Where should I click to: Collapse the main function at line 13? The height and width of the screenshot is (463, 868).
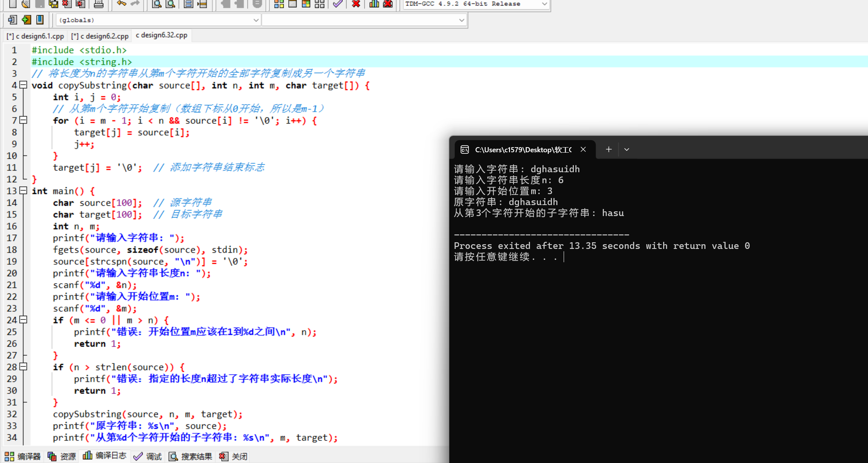pos(23,191)
